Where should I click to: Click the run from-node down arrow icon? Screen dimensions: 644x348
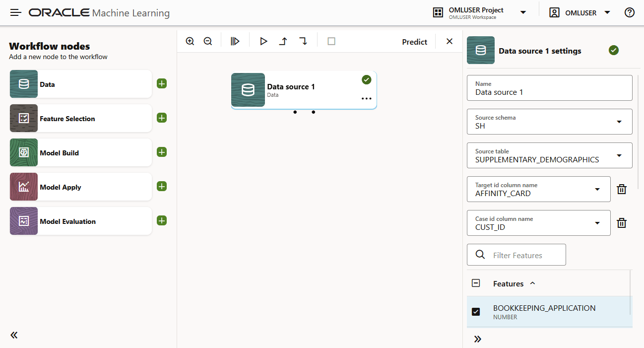(x=303, y=41)
